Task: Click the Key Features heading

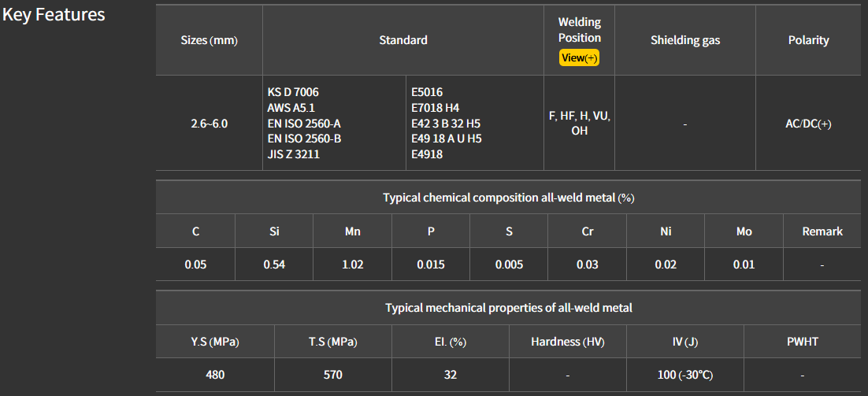Action: (54, 15)
